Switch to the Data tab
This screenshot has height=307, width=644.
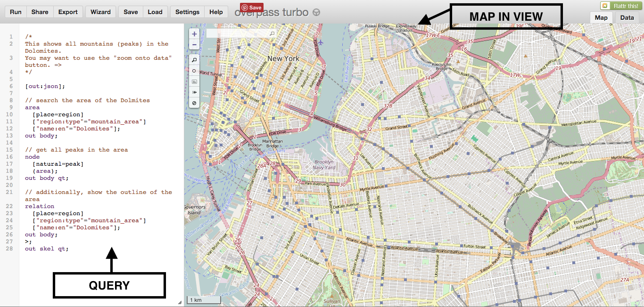point(627,17)
